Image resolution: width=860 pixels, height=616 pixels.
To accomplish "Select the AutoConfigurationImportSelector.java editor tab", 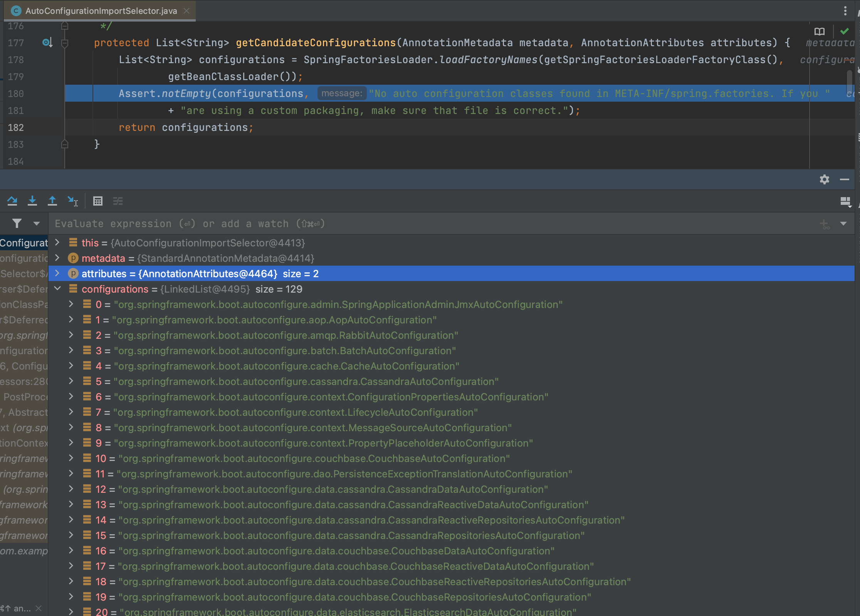I will pyautogui.click(x=101, y=11).
